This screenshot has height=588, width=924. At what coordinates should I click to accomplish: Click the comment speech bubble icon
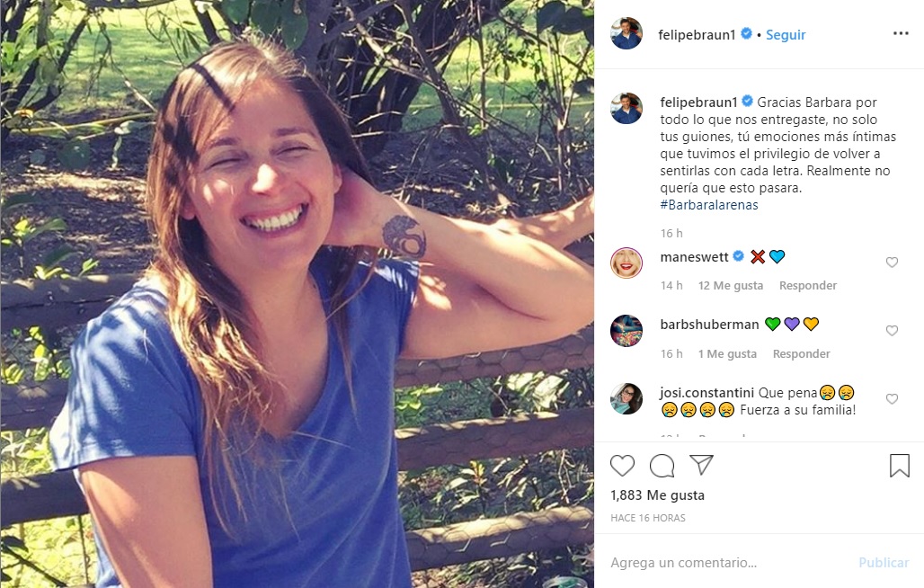point(662,465)
